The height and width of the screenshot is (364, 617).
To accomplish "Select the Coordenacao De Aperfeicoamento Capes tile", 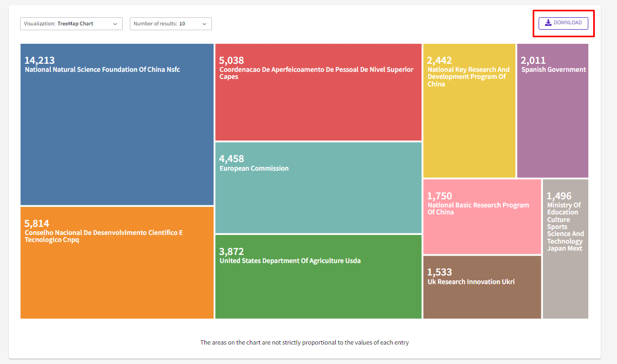I will pos(319,92).
